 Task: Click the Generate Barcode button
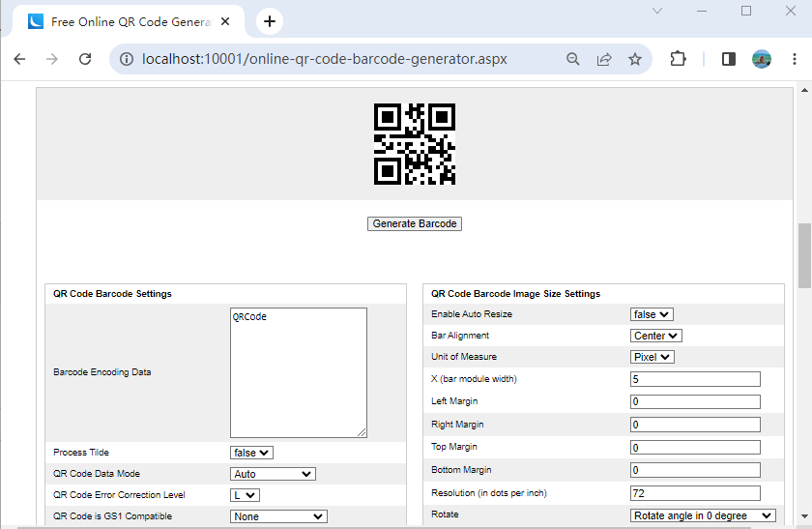coord(415,223)
